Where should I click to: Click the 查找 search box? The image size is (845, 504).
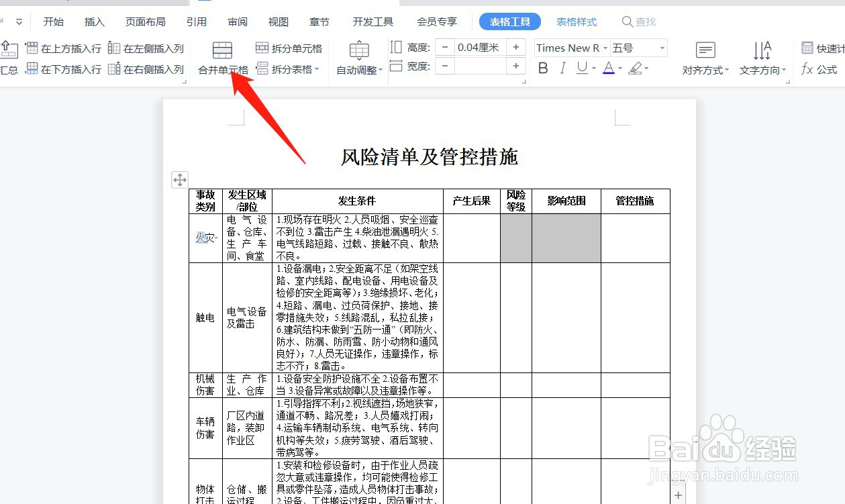click(x=640, y=21)
